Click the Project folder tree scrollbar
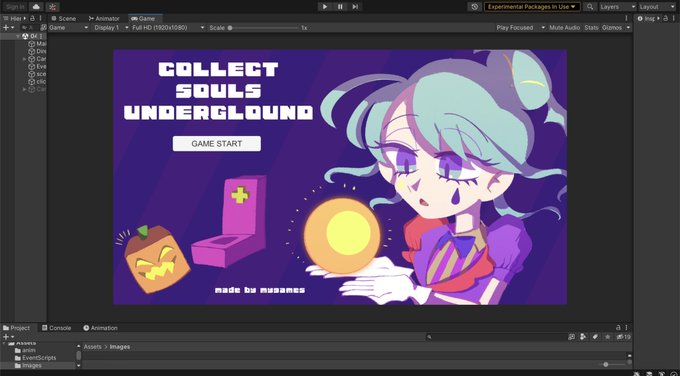 [78, 356]
